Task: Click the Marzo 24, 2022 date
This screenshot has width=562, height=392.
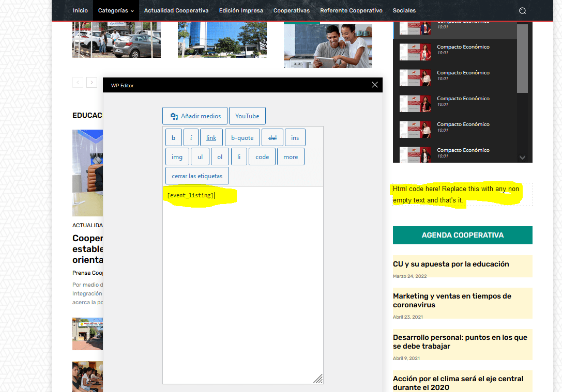Action: click(x=409, y=276)
